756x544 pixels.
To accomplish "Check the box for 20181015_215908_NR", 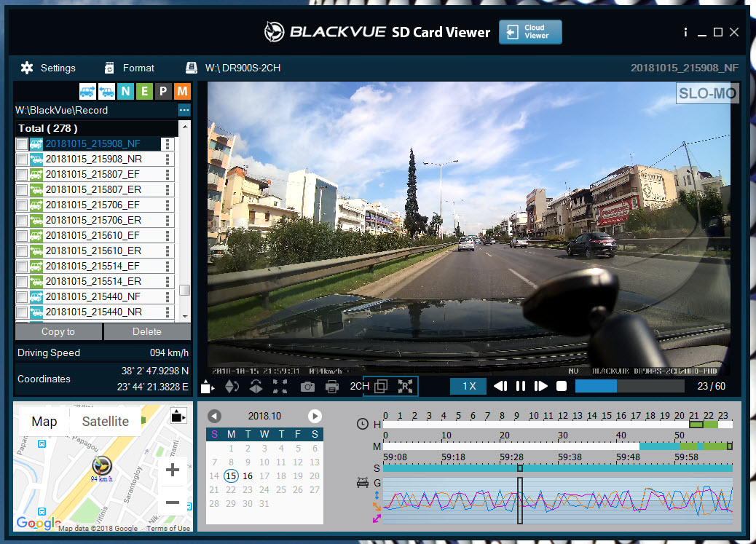I will [22, 159].
